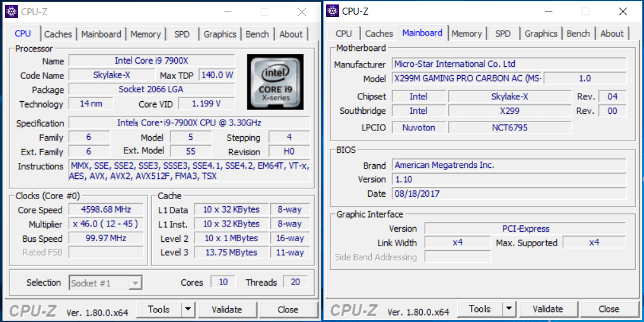Click the empty Side Band Addressing field
This screenshot has width=644, height=322.
(458, 256)
